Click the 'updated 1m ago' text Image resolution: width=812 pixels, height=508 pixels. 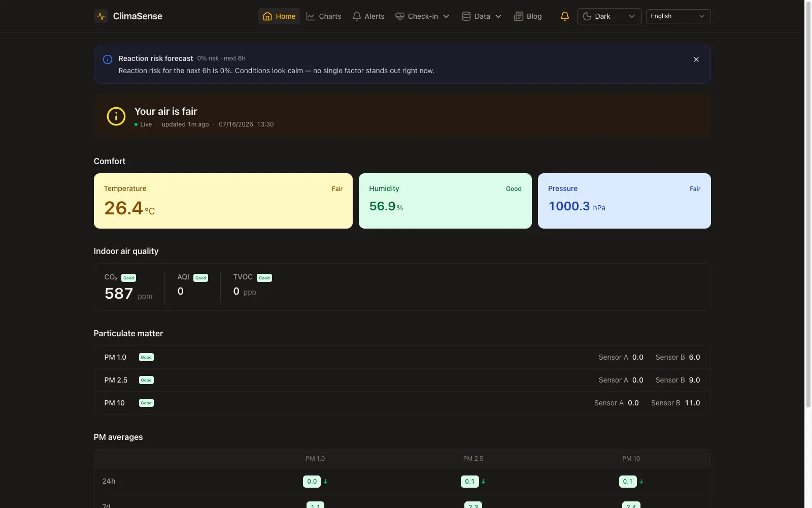(x=185, y=124)
